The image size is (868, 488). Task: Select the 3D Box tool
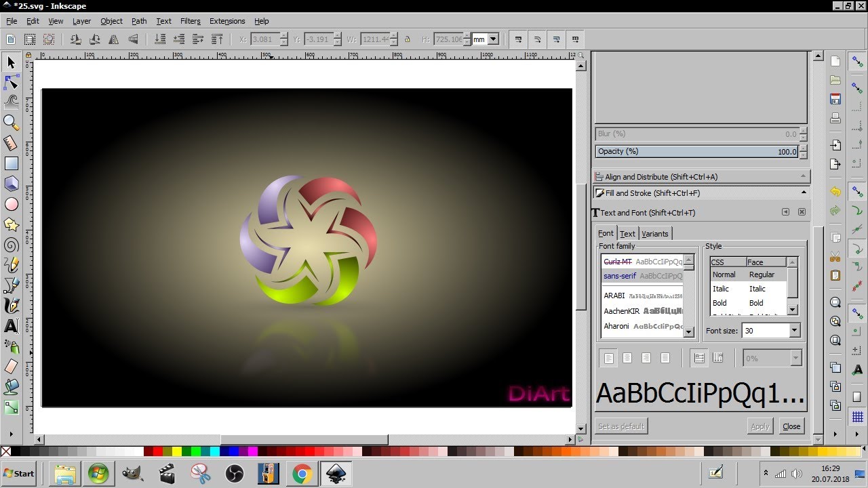pyautogui.click(x=11, y=184)
